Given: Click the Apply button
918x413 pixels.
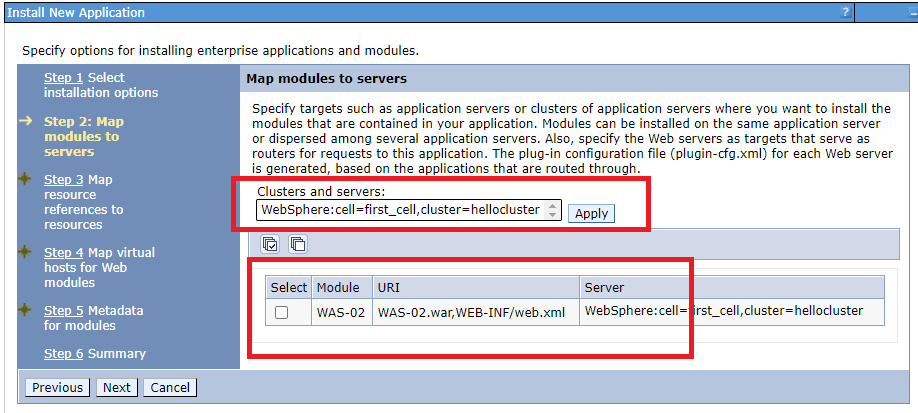Looking at the screenshot, I should click(591, 214).
